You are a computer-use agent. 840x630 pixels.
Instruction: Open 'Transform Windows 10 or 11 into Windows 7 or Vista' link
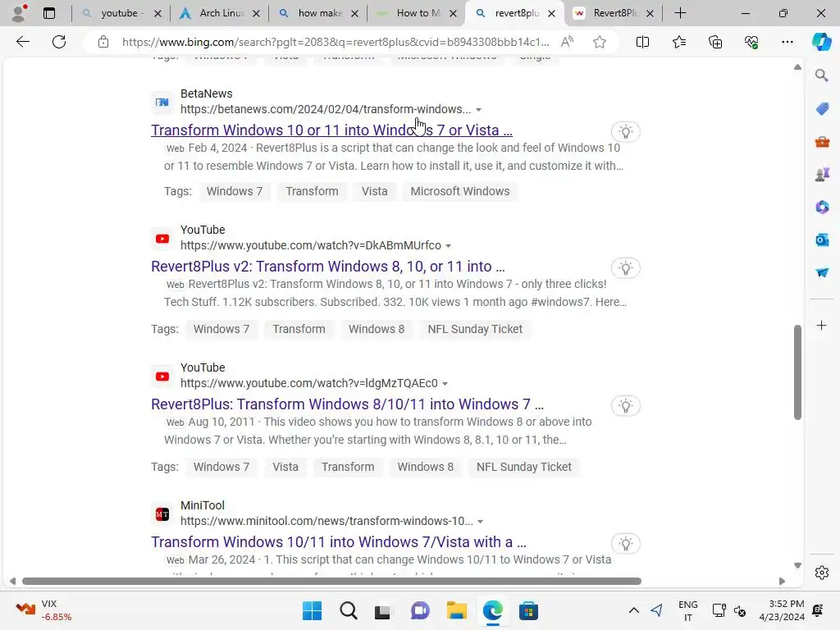click(x=331, y=130)
